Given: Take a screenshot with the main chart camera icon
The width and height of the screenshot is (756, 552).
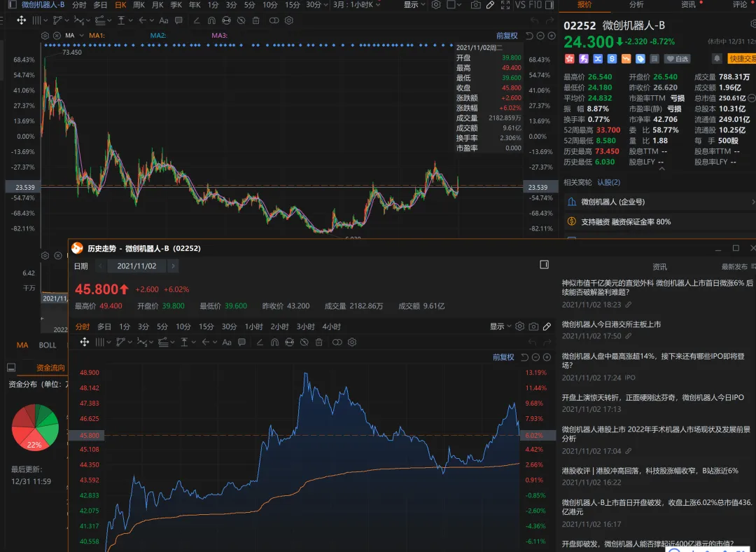Looking at the screenshot, I should [x=475, y=5].
